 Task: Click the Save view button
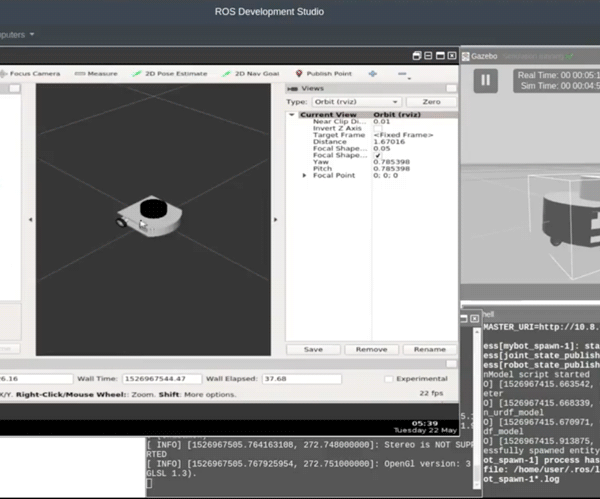[313, 349]
